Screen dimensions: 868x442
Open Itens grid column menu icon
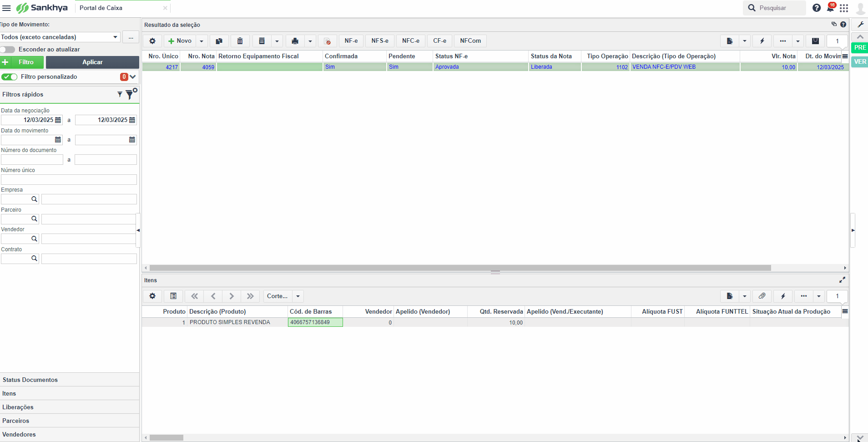pos(845,311)
